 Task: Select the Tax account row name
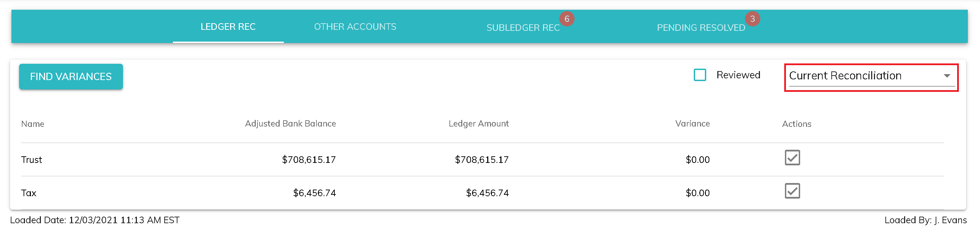click(29, 193)
